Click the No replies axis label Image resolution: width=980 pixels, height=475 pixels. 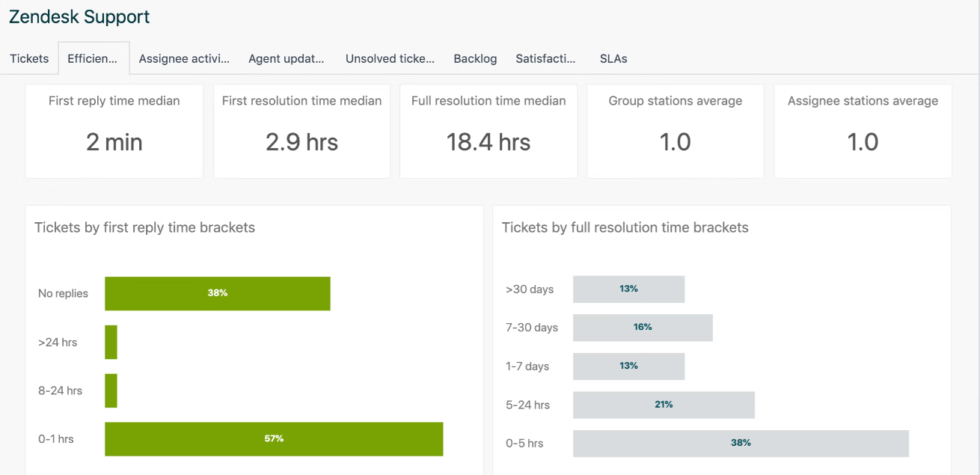(63, 293)
